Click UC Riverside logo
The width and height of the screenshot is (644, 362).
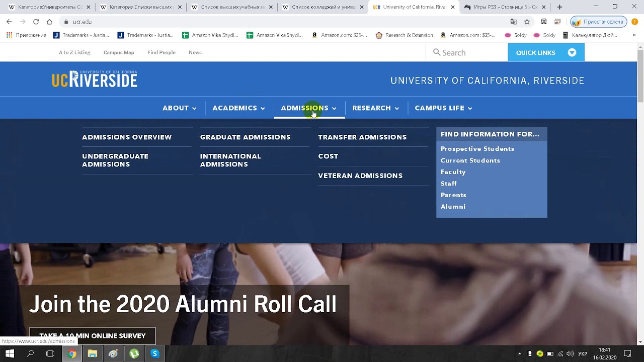click(95, 79)
